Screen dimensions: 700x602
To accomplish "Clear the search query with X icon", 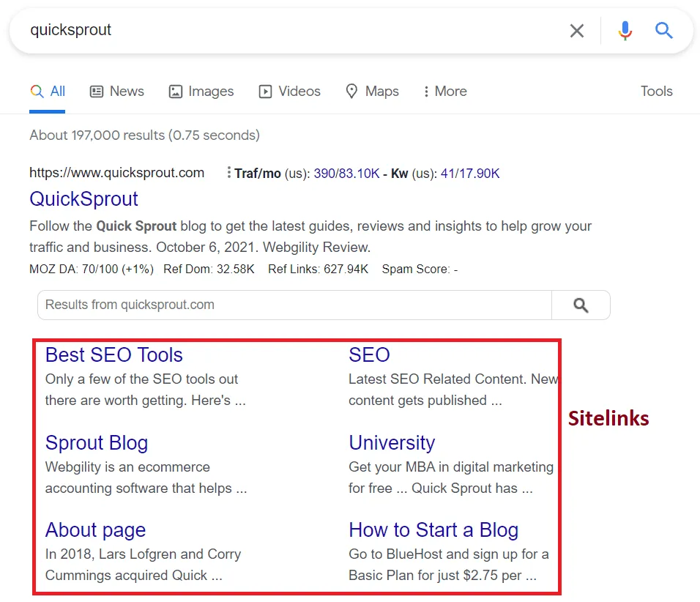I will tap(577, 31).
